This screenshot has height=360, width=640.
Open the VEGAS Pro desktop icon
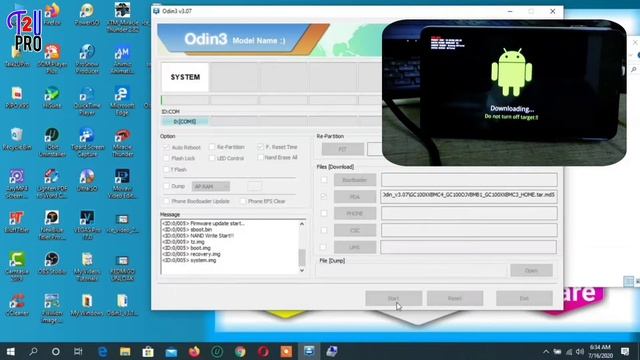[87, 224]
